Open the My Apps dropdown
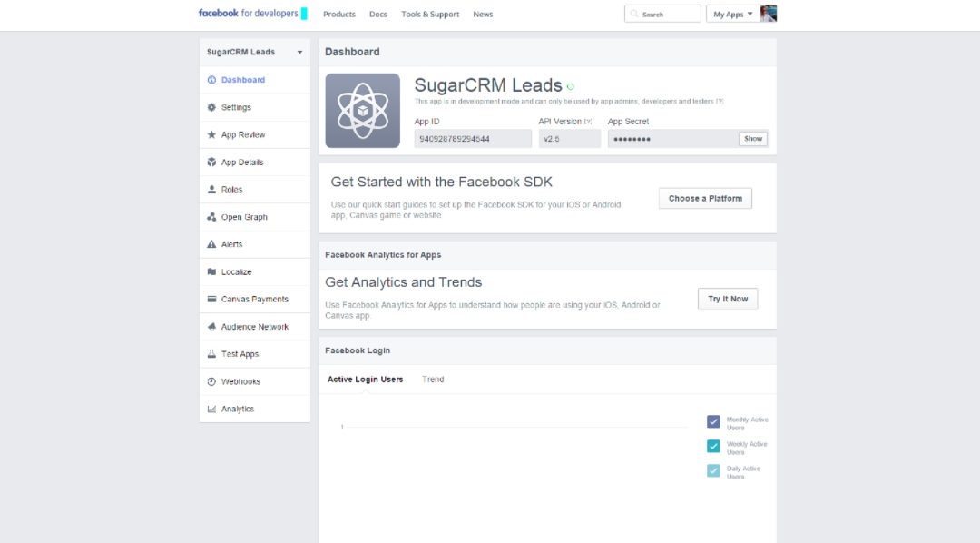 733,14
